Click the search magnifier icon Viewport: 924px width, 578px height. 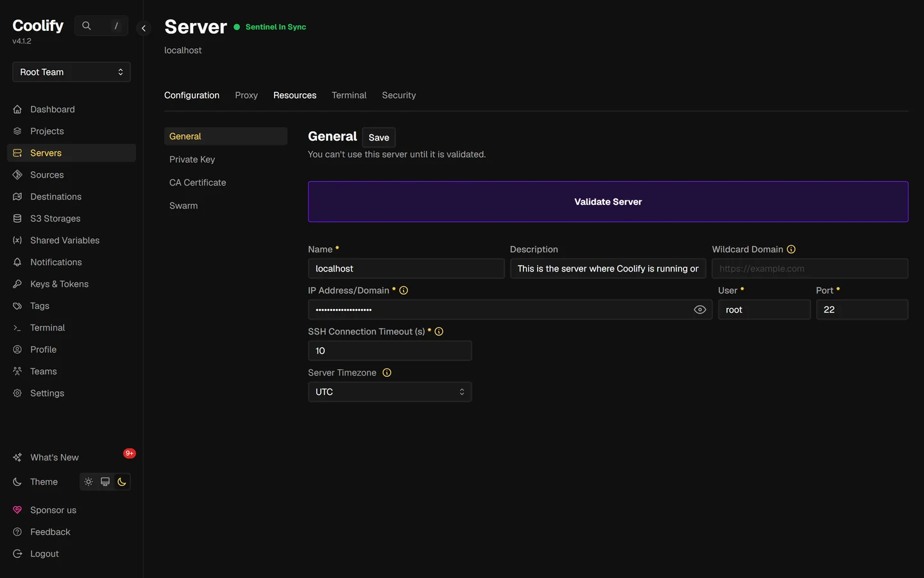tap(87, 26)
